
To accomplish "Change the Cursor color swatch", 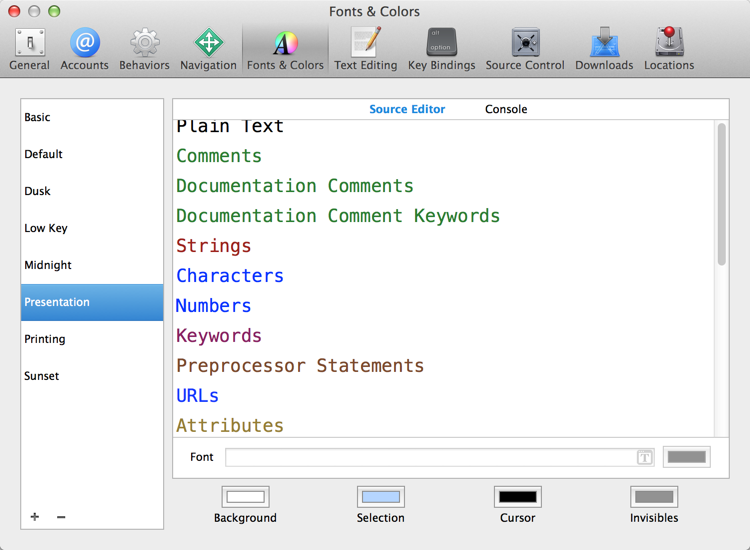I will 517,497.
